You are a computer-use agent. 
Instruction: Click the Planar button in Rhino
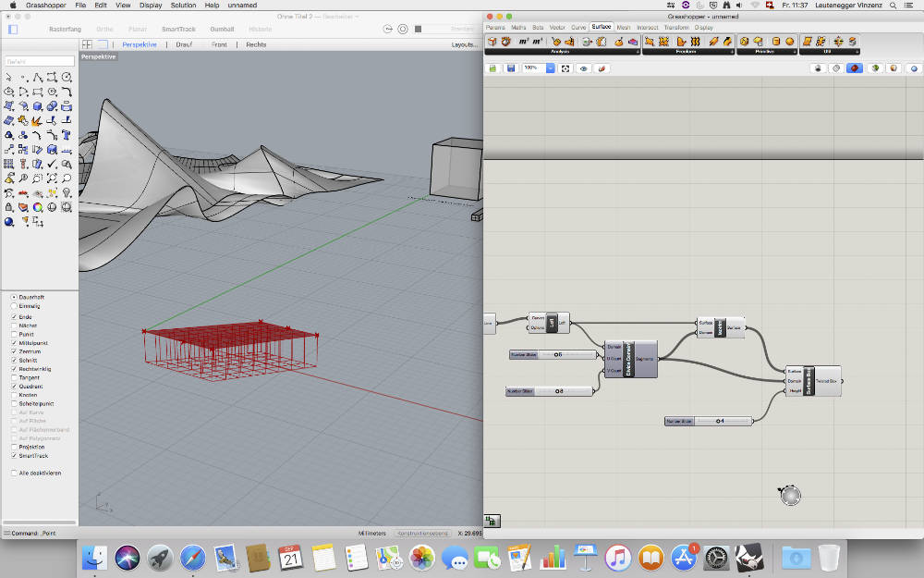click(x=138, y=29)
